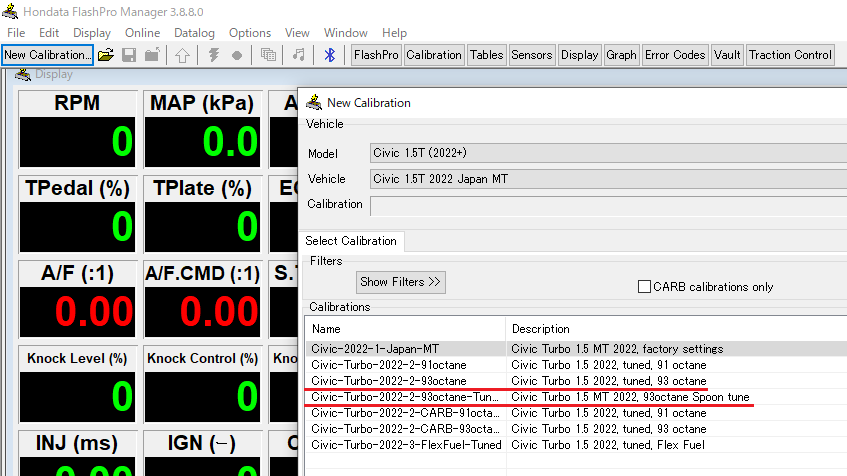Click the Calibration text input field
This screenshot has height=476, width=847.
point(608,205)
